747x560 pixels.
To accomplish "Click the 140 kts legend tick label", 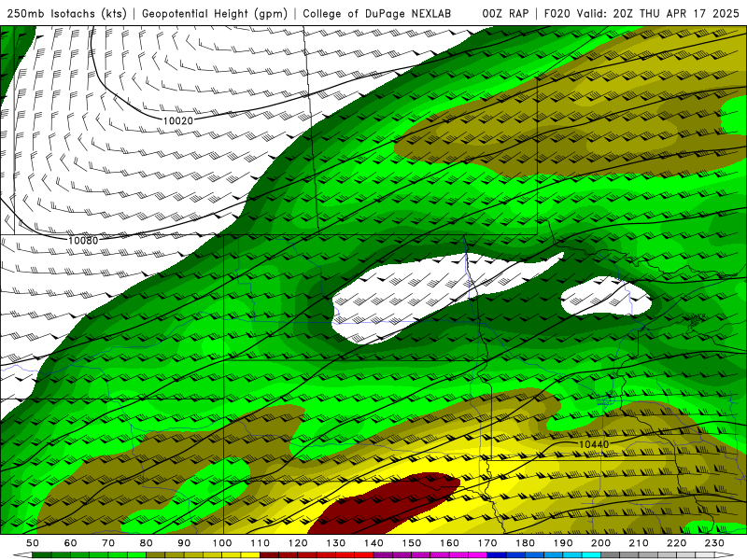I will click(x=374, y=543).
